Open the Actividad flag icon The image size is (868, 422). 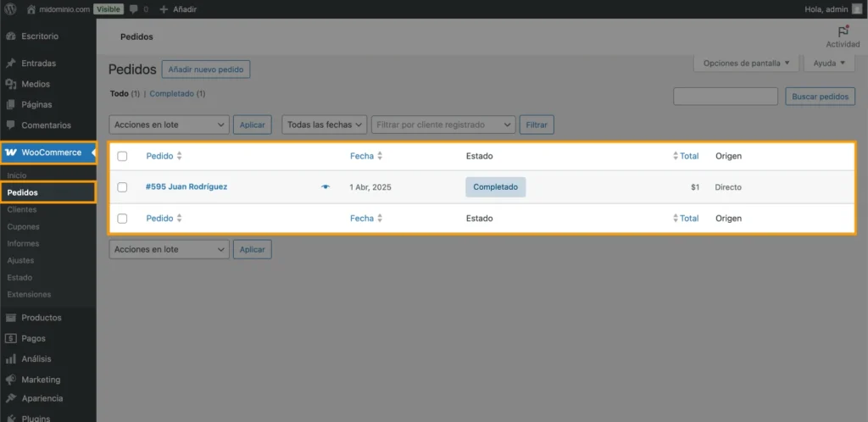click(843, 31)
